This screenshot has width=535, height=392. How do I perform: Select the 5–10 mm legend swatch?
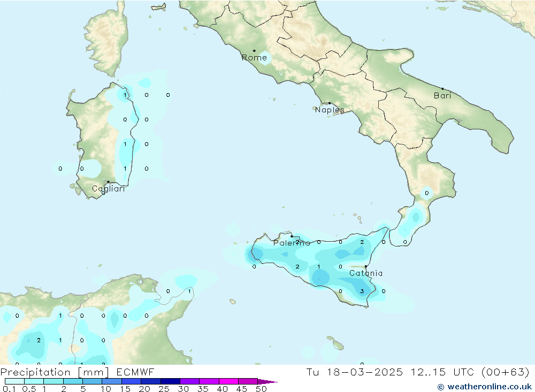(93, 381)
